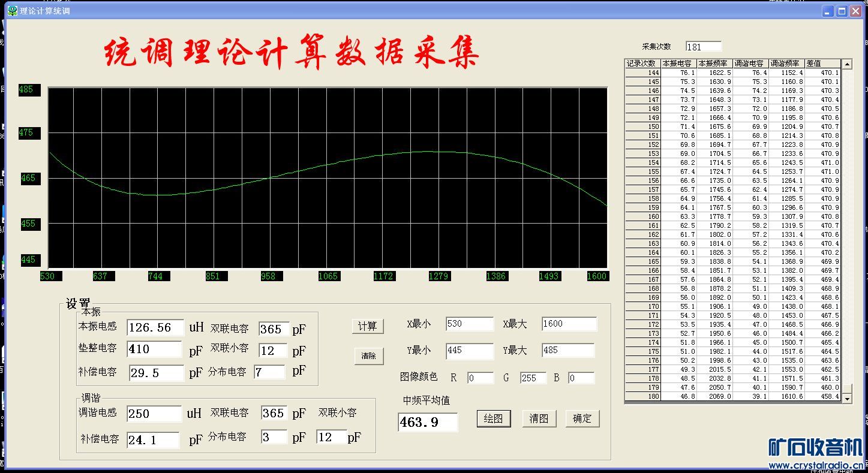Click the 清除 button
Viewport: 868px width, 473px height.
pyautogui.click(x=368, y=355)
